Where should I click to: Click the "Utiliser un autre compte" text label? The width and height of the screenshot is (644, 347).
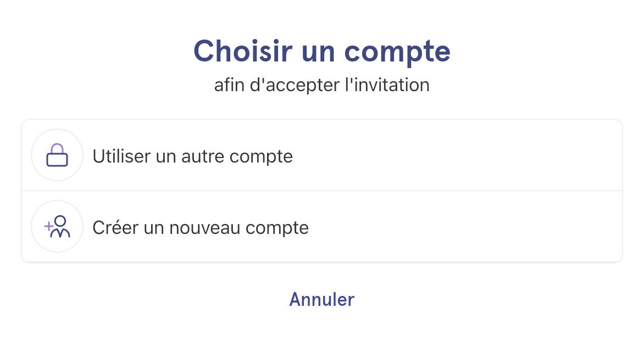click(x=193, y=156)
